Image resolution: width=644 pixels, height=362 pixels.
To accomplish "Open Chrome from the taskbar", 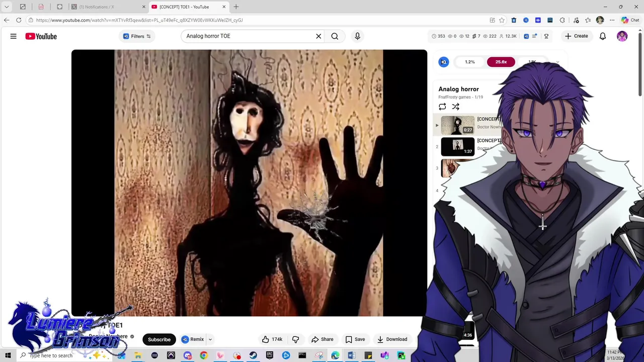I will [x=204, y=355].
